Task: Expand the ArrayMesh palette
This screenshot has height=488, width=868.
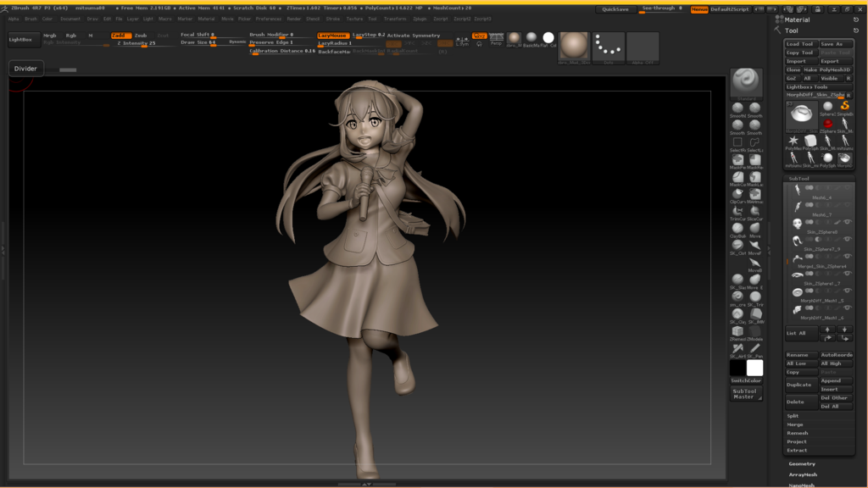Action: coord(803,474)
